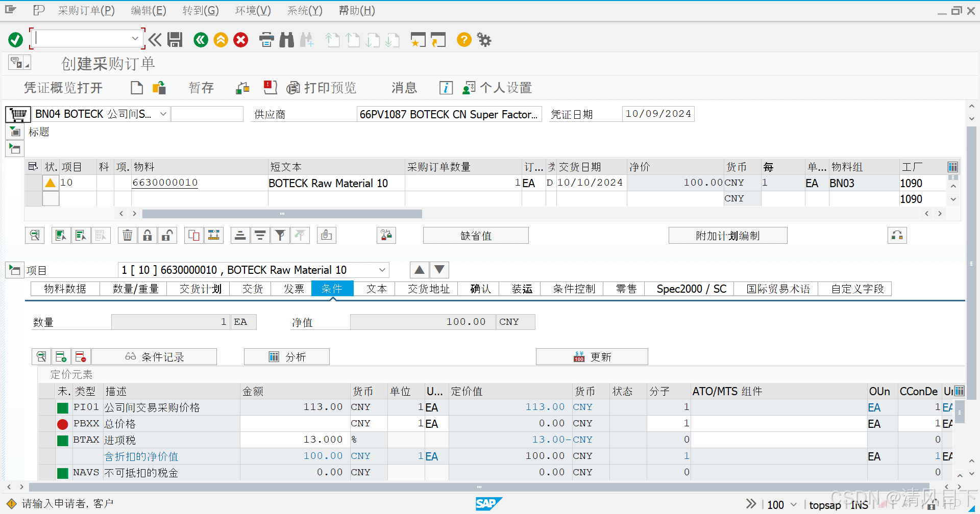Click the 凭证日期 input field
This screenshot has height=514, width=980.
[x=658, y=114]
